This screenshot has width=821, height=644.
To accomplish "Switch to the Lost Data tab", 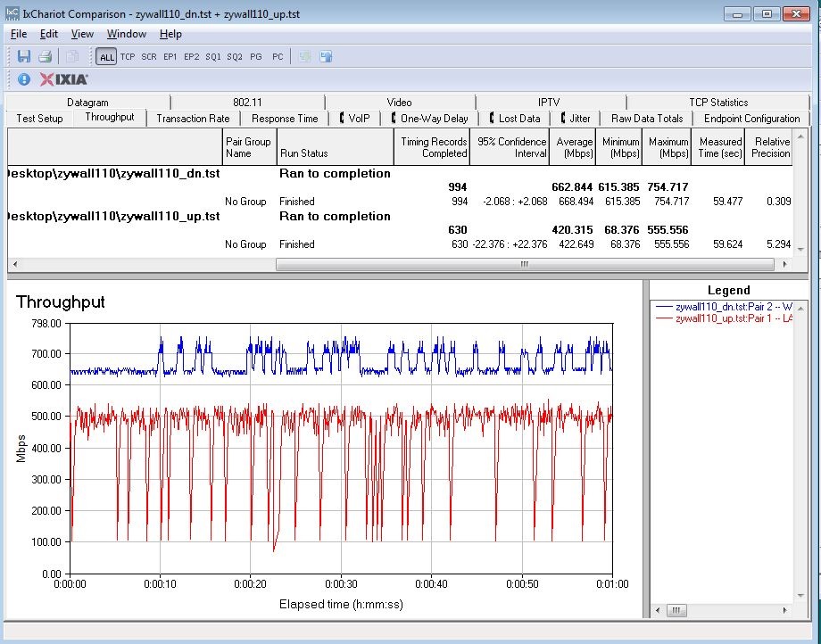I will click(x=515, y=119).
